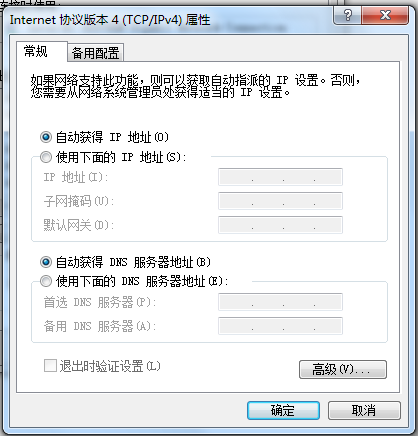Click the 首选 DNS 服务器 field
Image resolution: width=418 pixels, height=436 pixels.
click(x=280, y=302)
